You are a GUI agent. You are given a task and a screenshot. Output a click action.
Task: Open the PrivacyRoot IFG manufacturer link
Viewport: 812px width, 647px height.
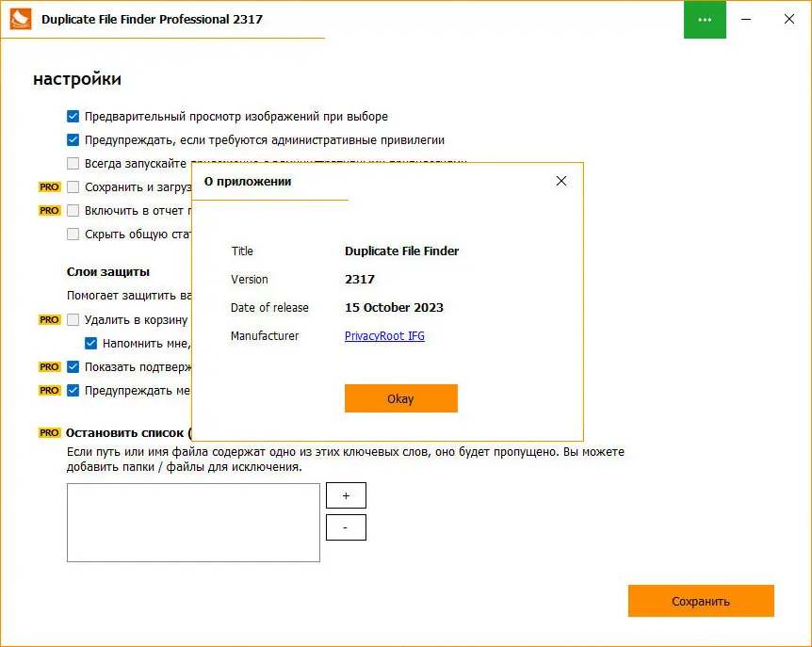[x=384, y=336]
